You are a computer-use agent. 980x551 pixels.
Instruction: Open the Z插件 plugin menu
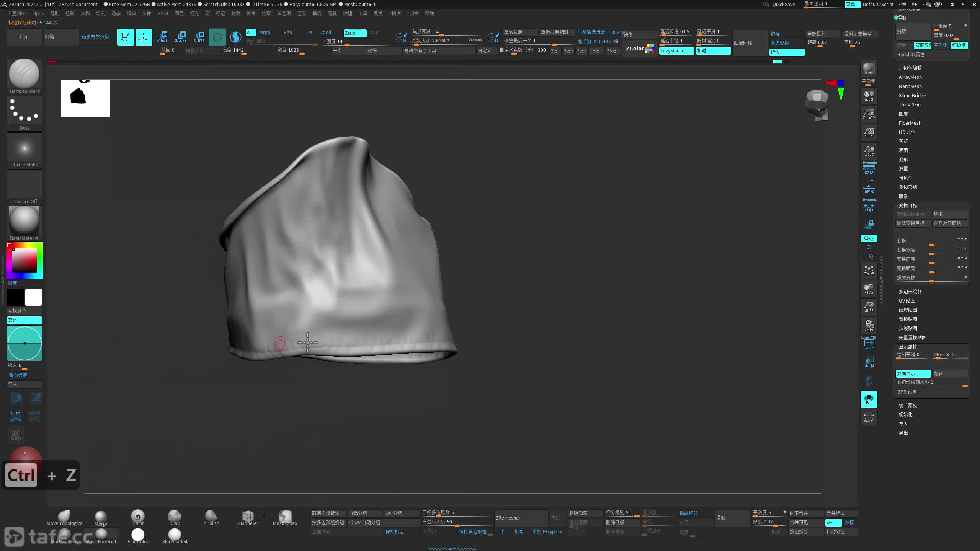[395, 13]
